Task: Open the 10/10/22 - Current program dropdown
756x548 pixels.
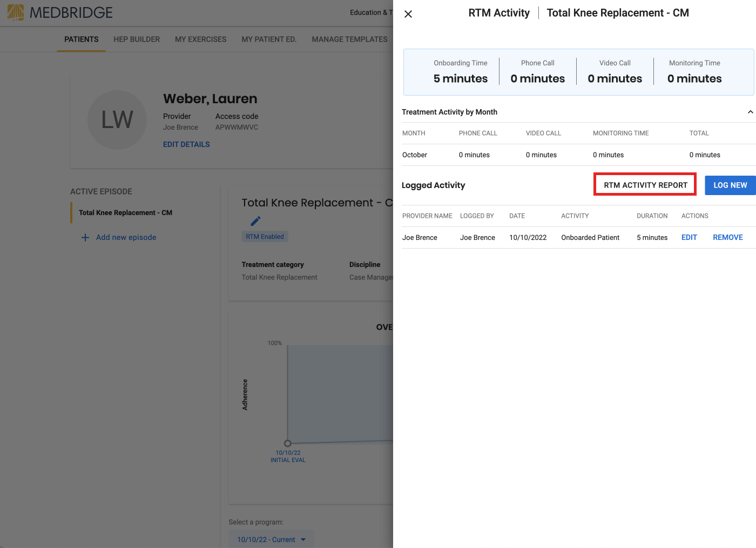Action: 272,539
